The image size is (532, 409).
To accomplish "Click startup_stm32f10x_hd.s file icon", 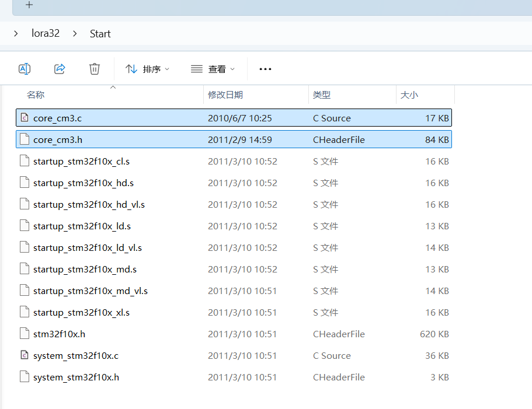I will click(25, 183).
